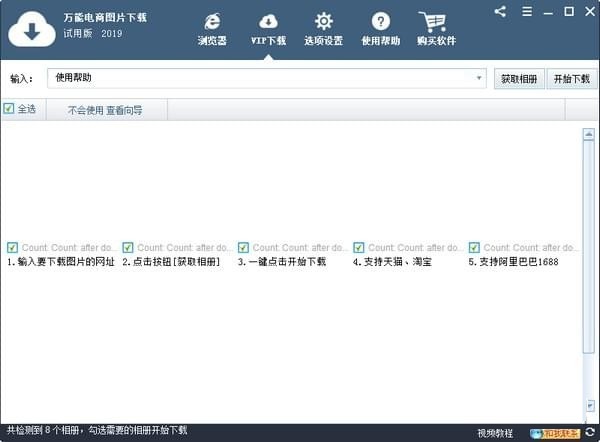Open the hamburger menu icon
600x442 pixels.
[x=527, y=11]
